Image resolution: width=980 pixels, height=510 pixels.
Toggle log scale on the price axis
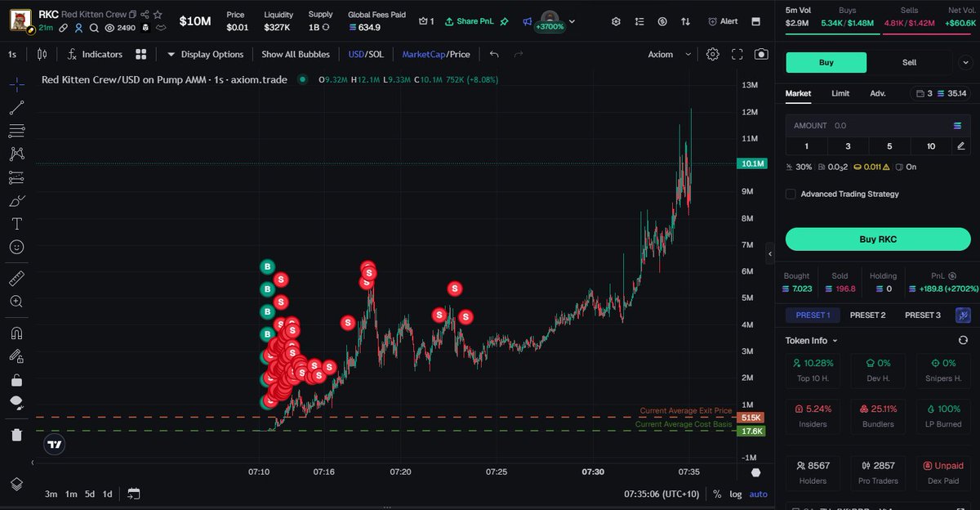click(736, 494)
